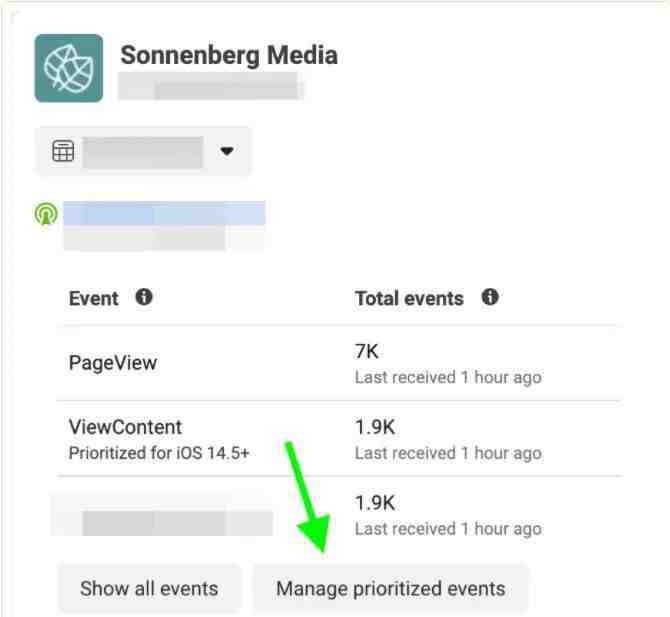Open the date range dropdown arrow
The height and width of the screenshot is (617, 670).
[226, 151]
